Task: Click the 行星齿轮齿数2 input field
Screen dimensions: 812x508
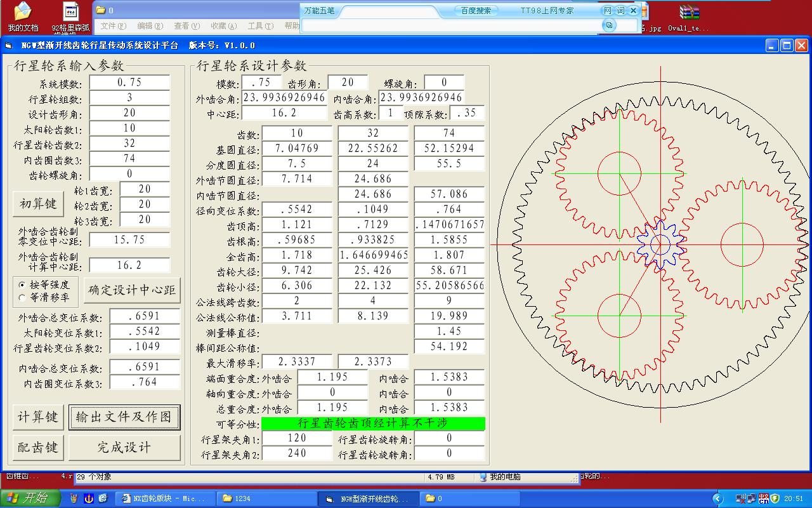Action: pyautogui.click(x=129, y=144)
